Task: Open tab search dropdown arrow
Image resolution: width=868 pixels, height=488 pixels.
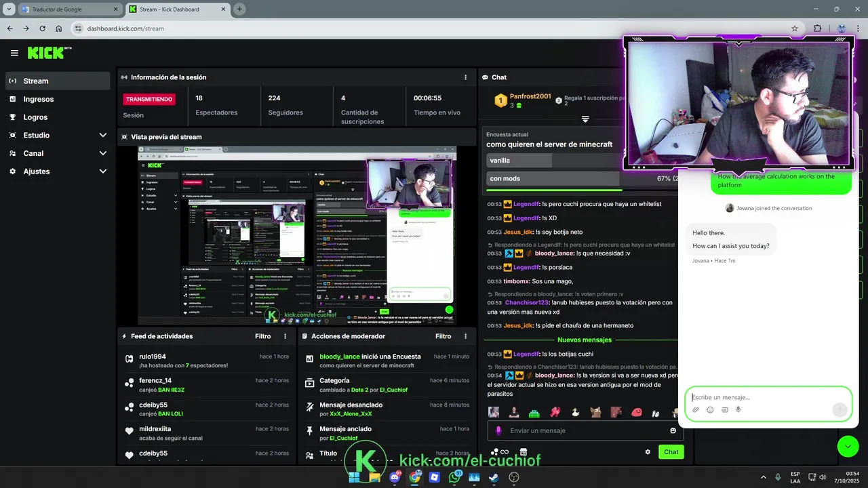Action: click(x=8, y=9)
